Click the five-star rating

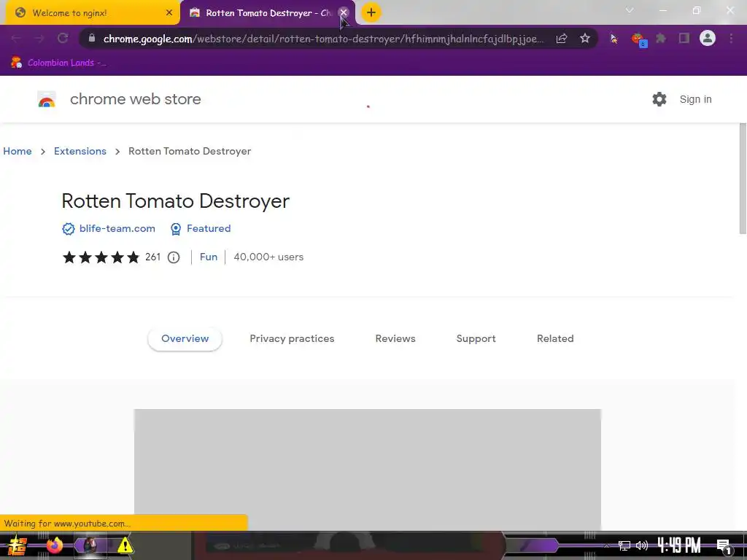tap(101, 257)
